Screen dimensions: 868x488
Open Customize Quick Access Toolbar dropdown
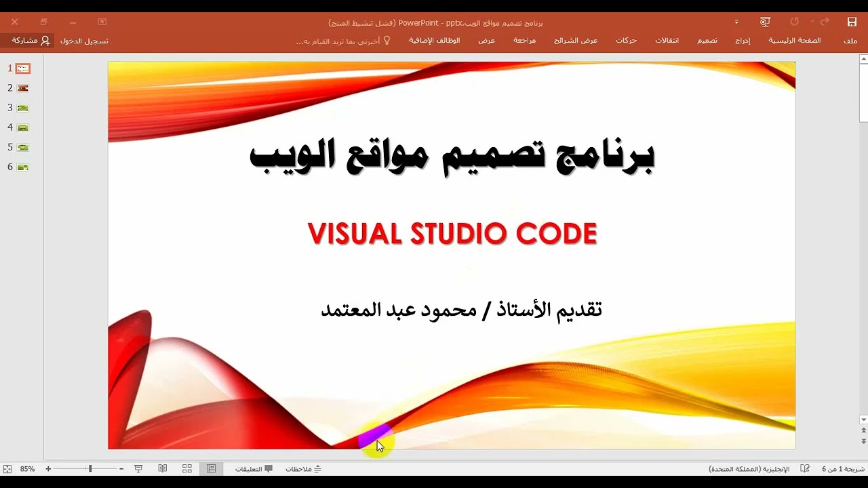coord(736,22)
